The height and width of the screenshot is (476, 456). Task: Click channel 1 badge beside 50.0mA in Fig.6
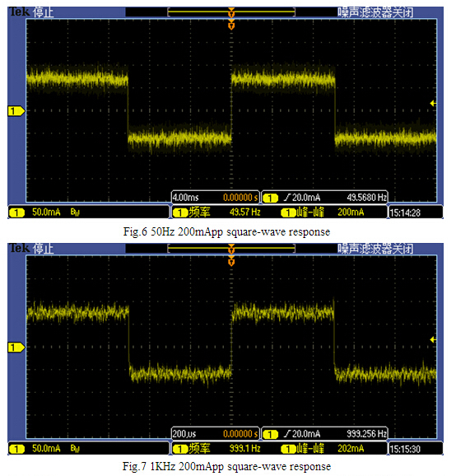pyautogui.click(x=16, y=212)
